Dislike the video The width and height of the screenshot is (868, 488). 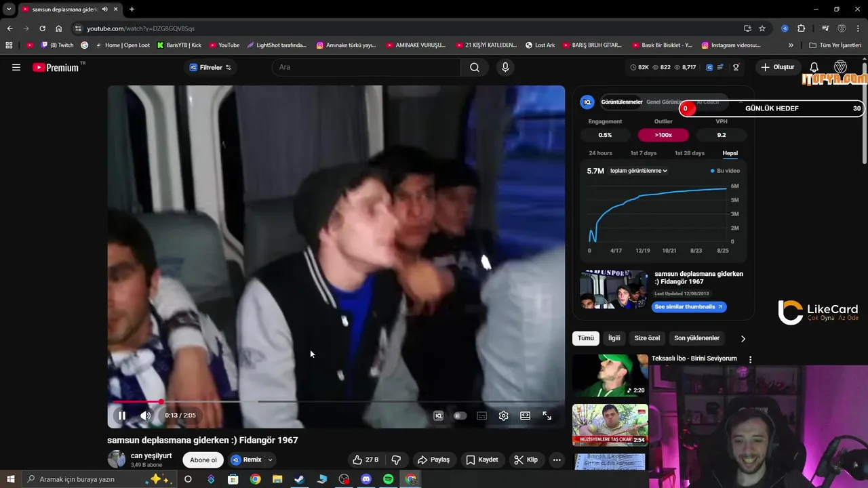[x=397, y=460]
